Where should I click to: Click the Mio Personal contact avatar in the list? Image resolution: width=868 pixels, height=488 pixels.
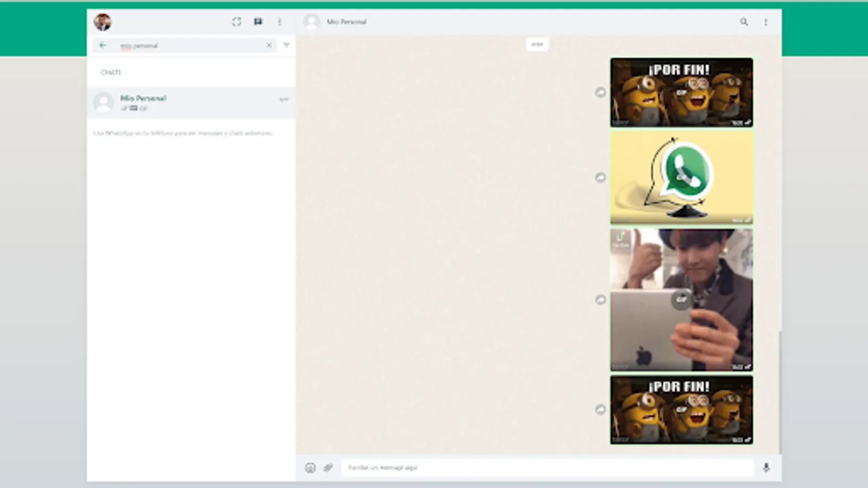point(103,102)
